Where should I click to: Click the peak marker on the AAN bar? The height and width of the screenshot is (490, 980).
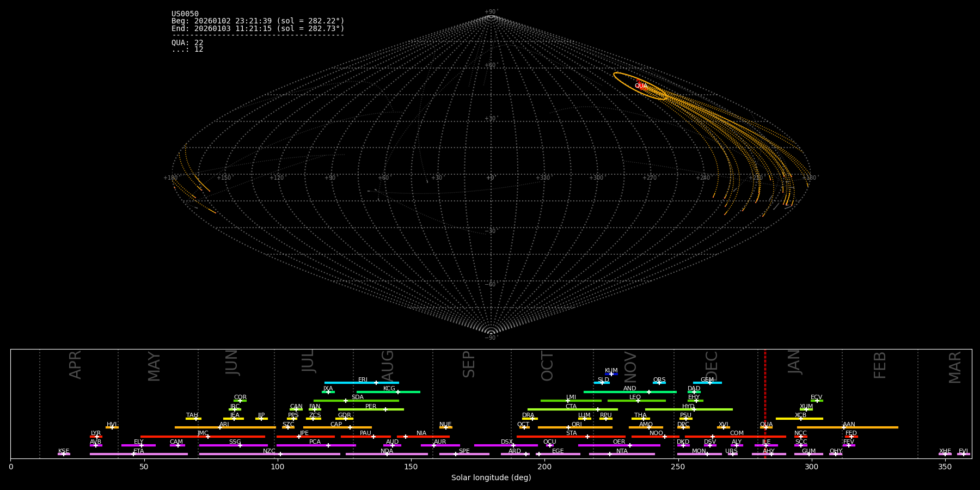pos(844,427)
